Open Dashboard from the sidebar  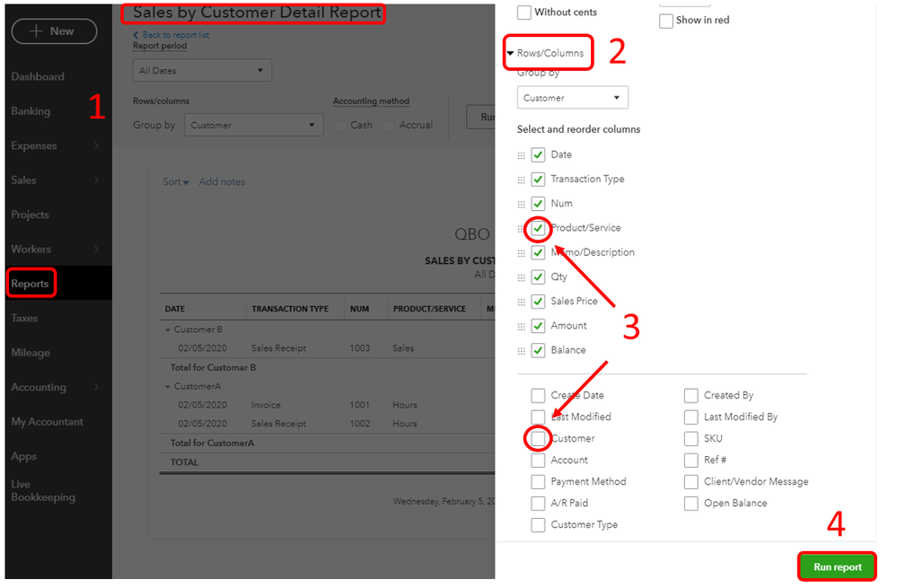[38, 76]
